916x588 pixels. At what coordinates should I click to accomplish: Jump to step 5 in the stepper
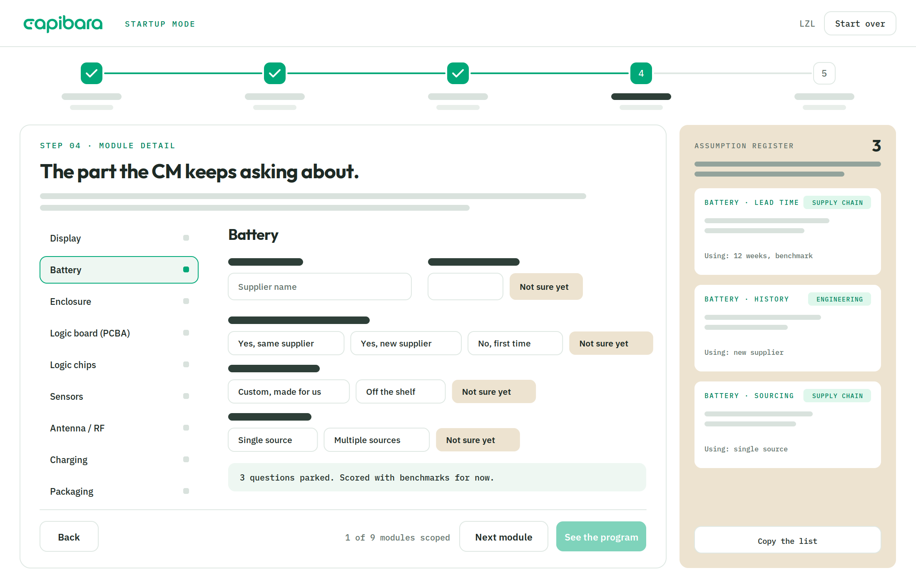point(824,73)
